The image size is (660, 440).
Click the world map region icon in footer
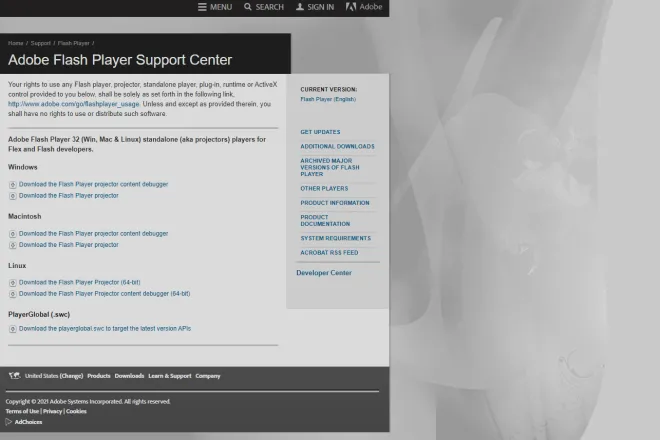point(15,376)
